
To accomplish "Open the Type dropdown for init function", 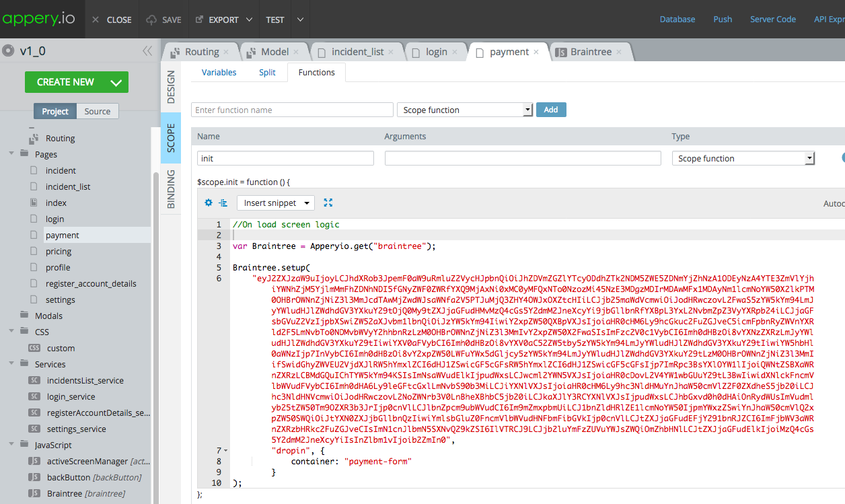I will click(x=743, y=158).
